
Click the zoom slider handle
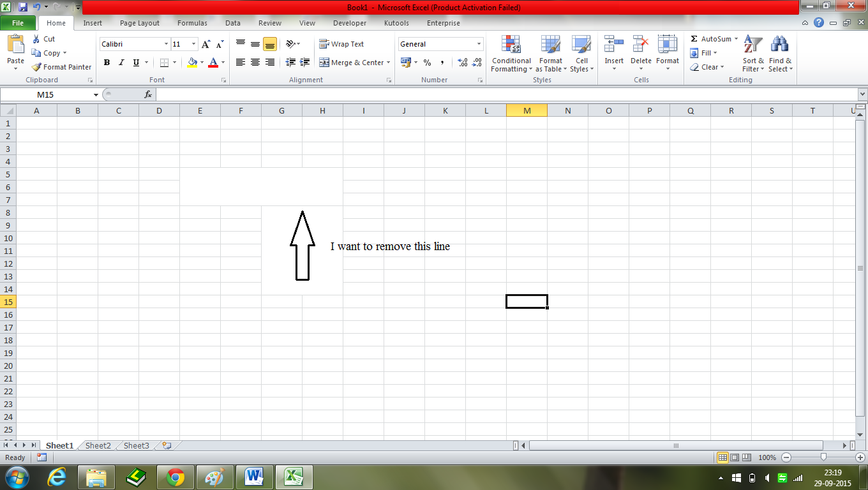pos(824,457)
